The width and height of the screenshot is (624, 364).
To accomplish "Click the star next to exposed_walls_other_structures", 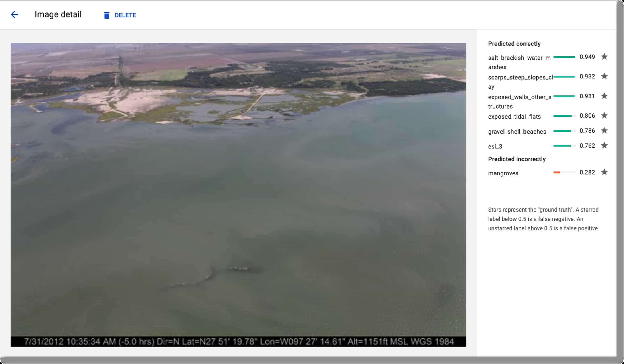I will pyautogui.click(x=604, y=96).
